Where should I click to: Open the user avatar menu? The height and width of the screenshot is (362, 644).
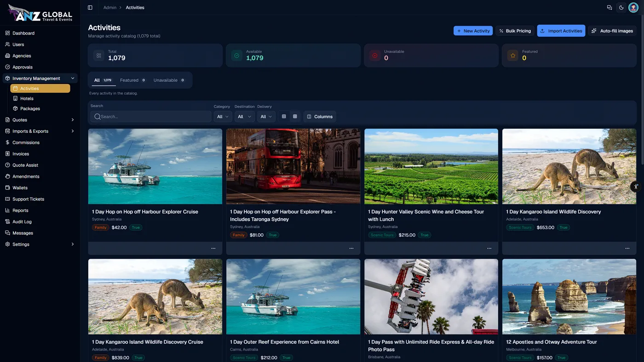click(633, 7)
